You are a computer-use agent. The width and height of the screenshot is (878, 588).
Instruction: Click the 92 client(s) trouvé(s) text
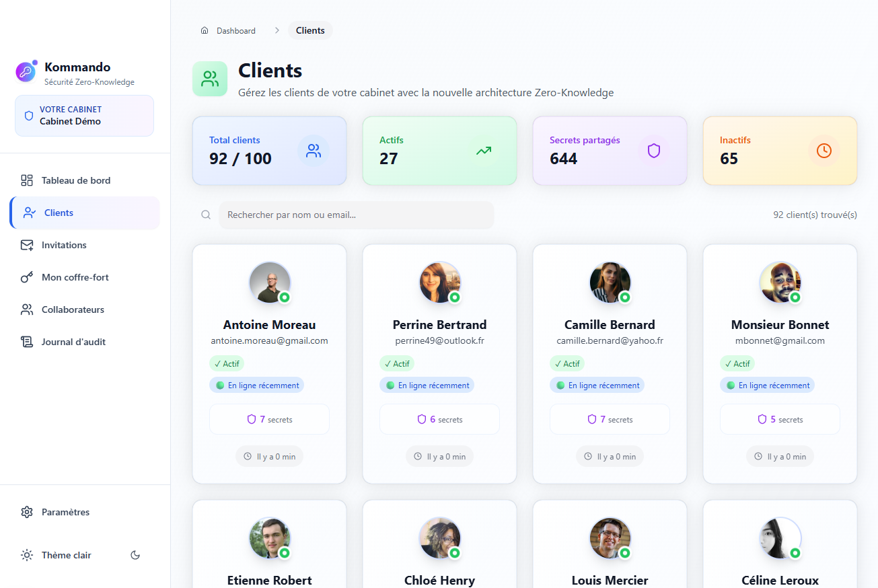[x=815, y=215]
